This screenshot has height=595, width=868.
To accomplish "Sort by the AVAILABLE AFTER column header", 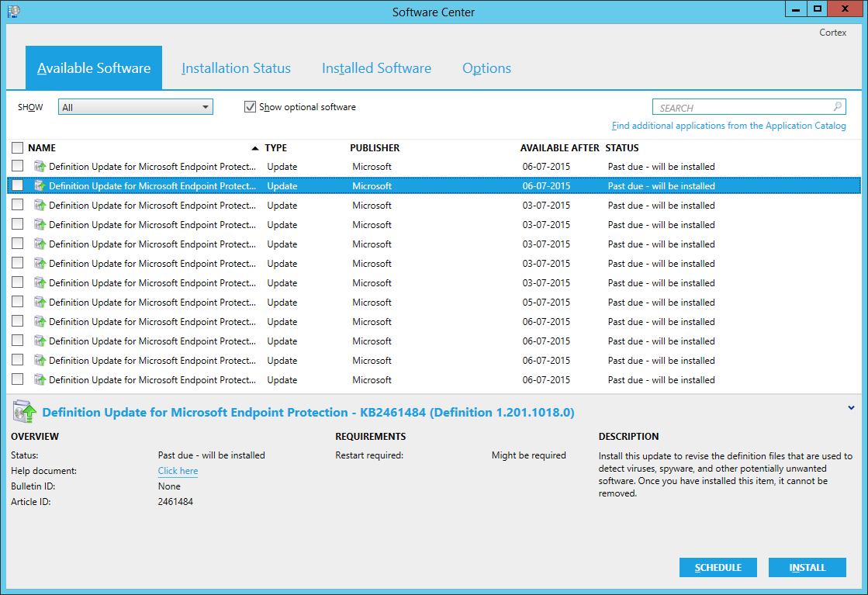I will pos(559,148).
